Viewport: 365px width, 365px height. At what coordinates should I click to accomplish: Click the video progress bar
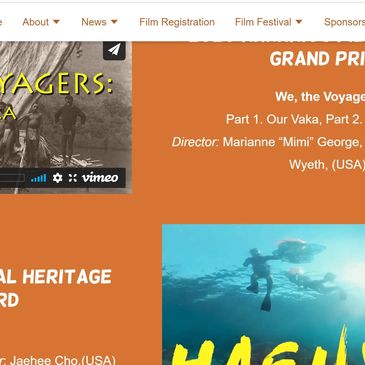click(x=12, y=178)
